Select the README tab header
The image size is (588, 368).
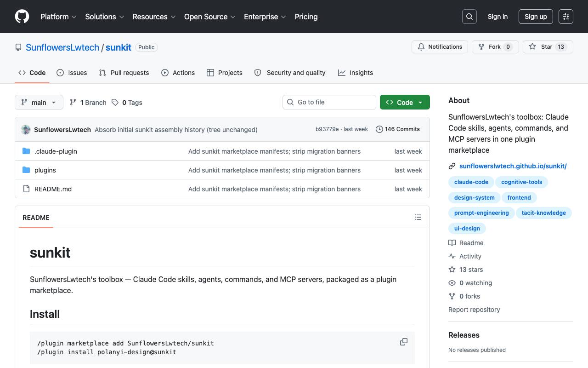tap(36, 218)
